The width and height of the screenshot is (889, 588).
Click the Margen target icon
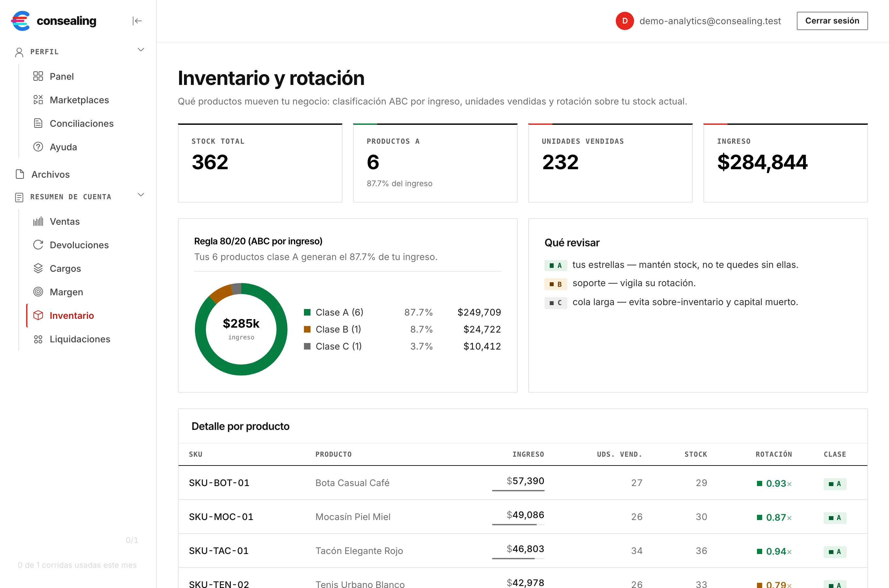(x=38, y=292)
